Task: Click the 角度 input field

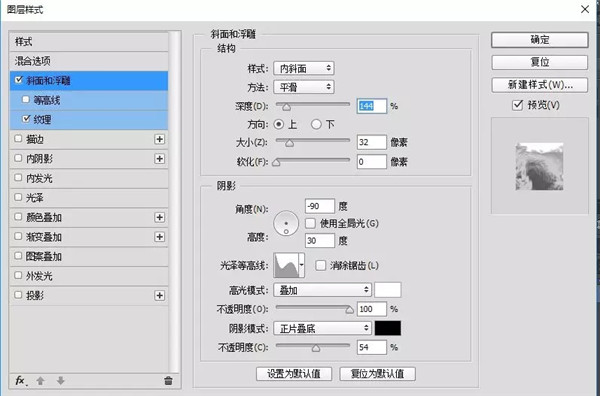Action: coord(320,206)
